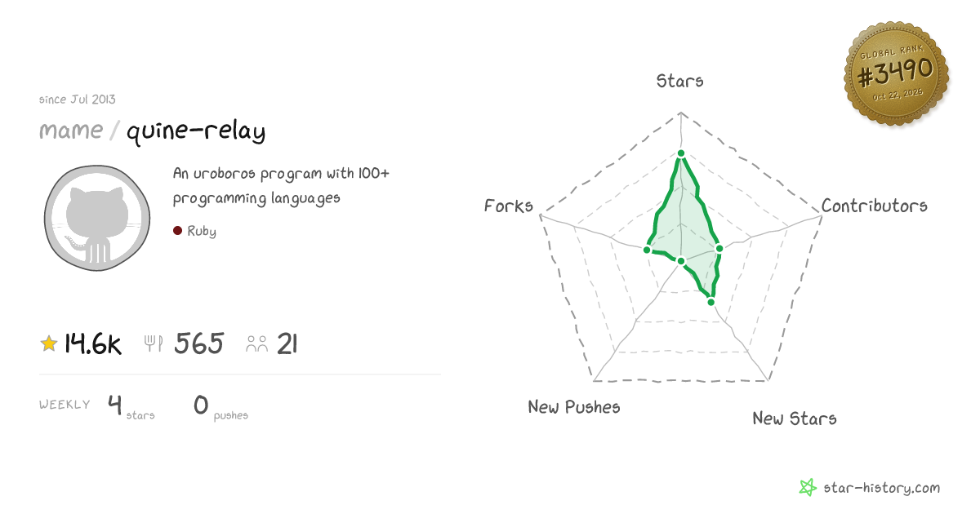Click the contributors people icon beside 21

257,344
